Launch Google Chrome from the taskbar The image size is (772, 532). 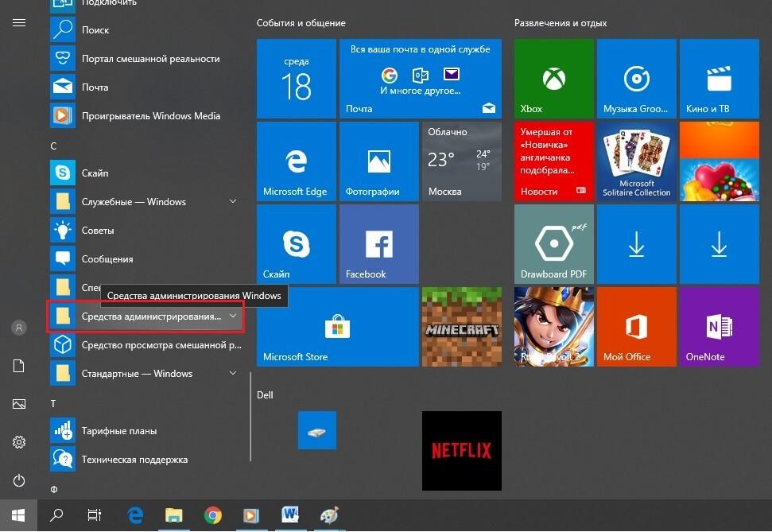click(213, 515)
